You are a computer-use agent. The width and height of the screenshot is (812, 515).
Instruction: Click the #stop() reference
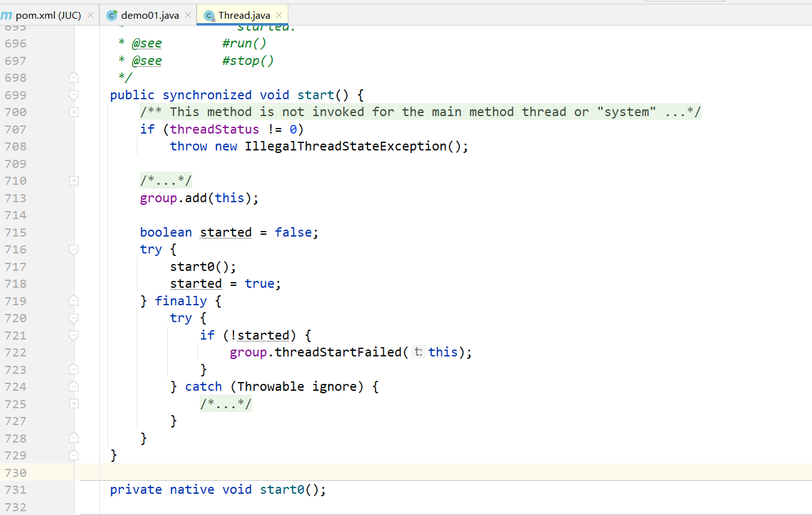pyautogui.click(x=248, y=61)
